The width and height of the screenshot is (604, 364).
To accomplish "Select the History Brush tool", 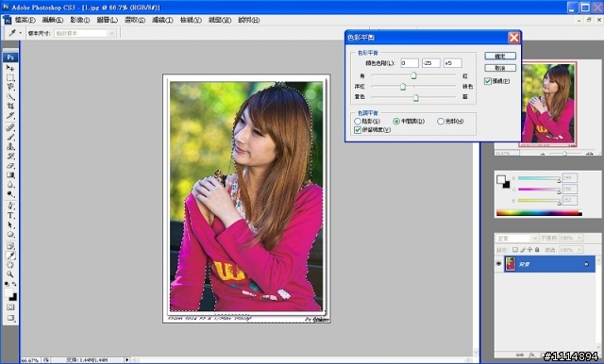I will [10, 157].
